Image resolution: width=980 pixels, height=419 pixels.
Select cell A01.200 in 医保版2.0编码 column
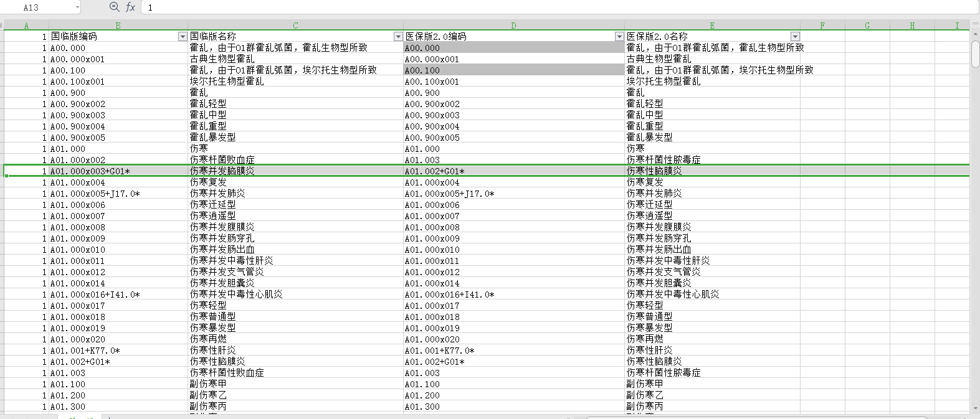point(514,395)
